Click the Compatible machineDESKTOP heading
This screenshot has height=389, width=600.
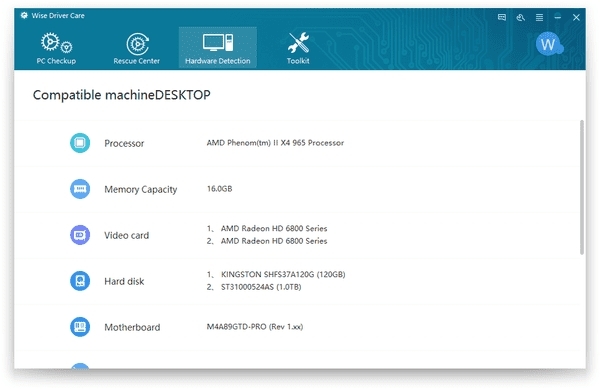[122, 95]
